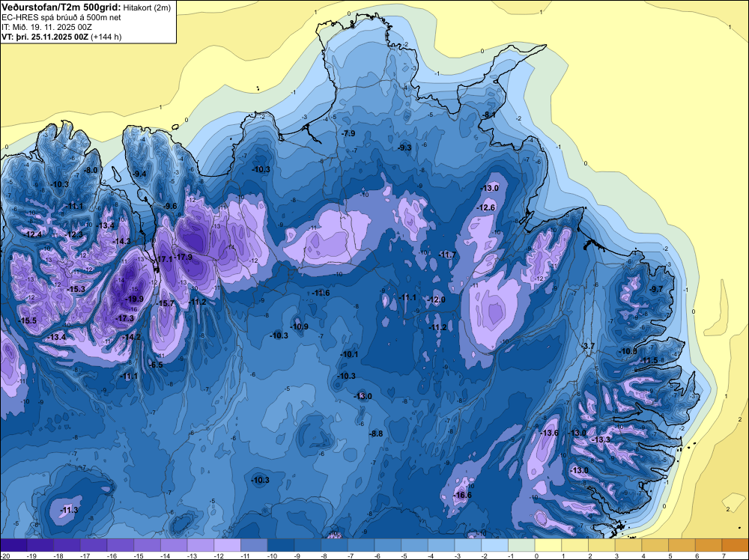The height and width of the screenshot is (560, 749).
Task: Select the -11.6 temperature value
Action: tap(321, 293)
